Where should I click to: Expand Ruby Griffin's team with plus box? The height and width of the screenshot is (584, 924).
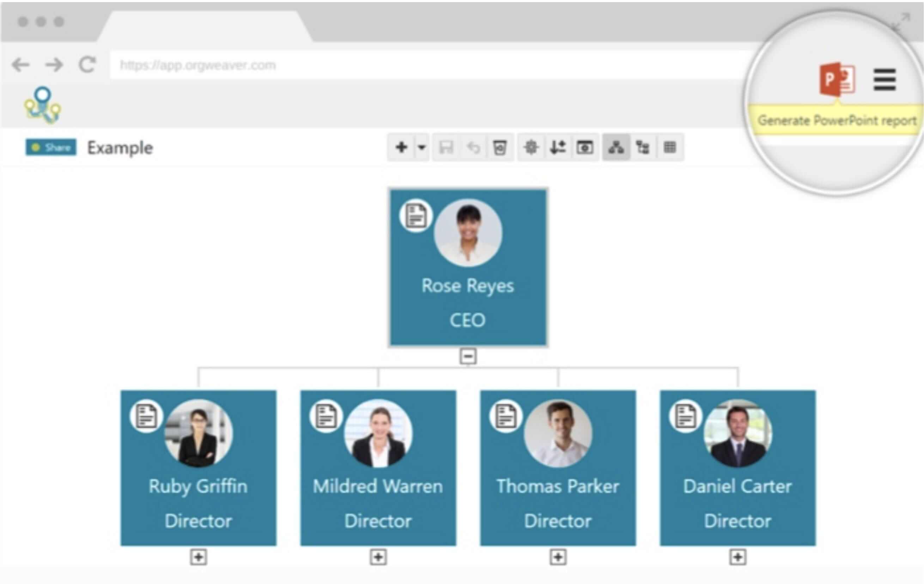[199, 557]
